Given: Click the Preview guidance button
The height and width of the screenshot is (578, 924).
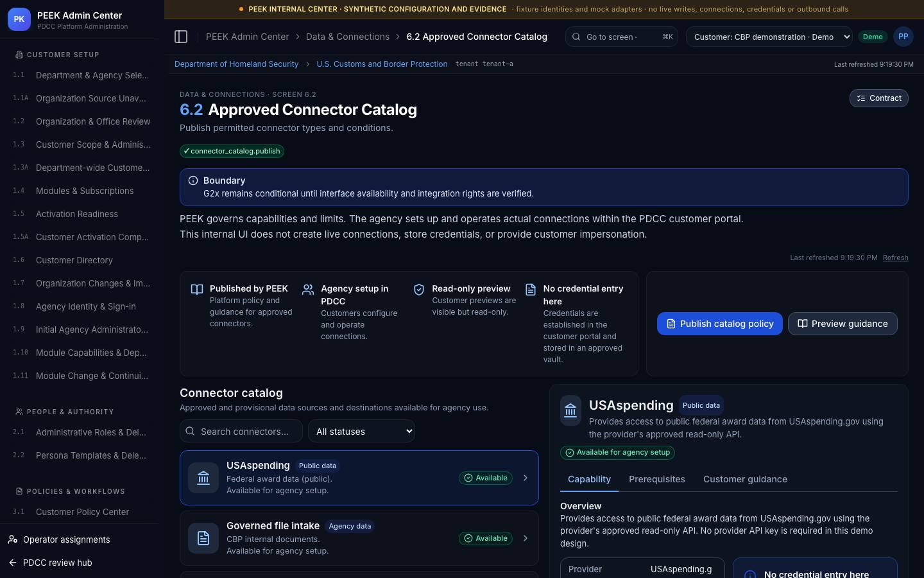Looking at the screenshot, I should coord(843,324).
